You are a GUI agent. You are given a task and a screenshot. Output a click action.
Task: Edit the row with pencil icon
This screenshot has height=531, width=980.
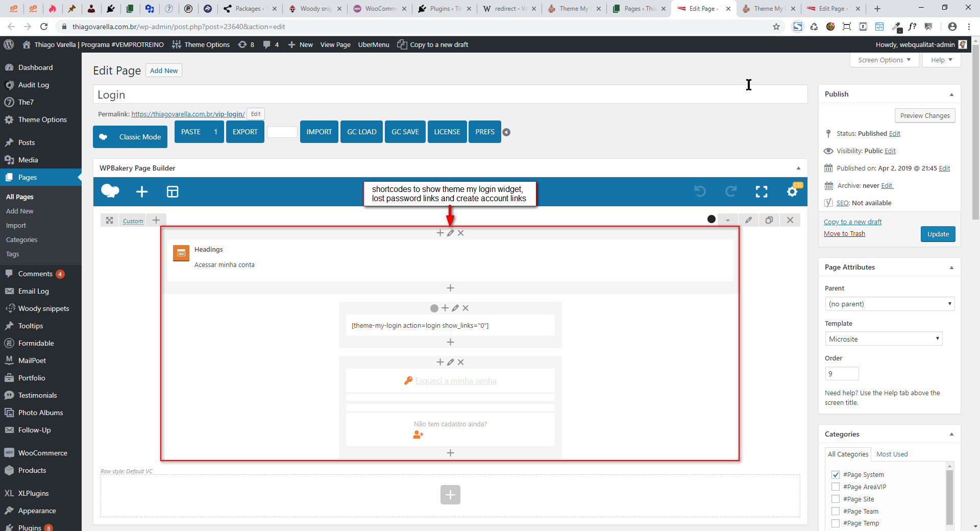pos(748,220)
